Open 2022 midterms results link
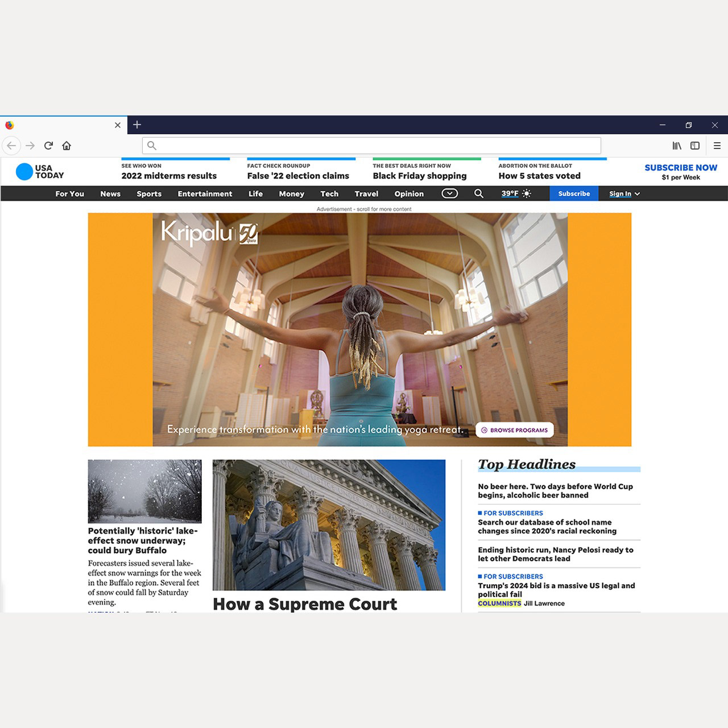This screenshot has height=728, width=728. pos(169,176)
